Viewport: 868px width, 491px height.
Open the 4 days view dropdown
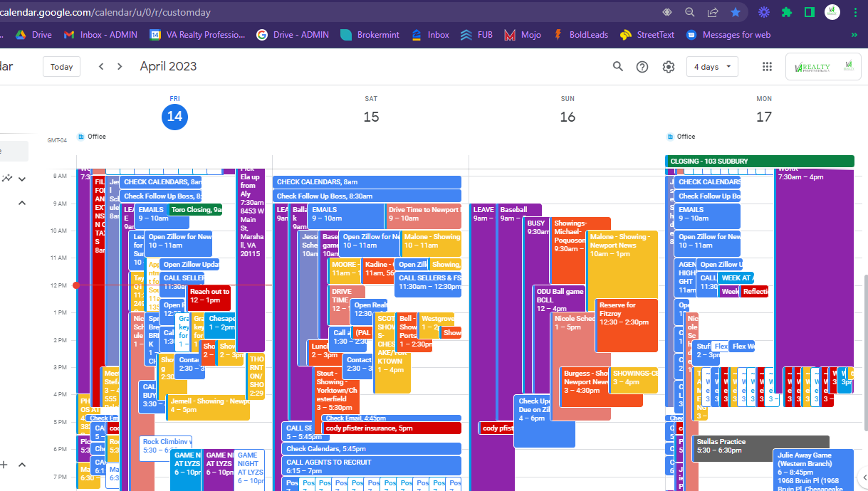click(712, 66)
